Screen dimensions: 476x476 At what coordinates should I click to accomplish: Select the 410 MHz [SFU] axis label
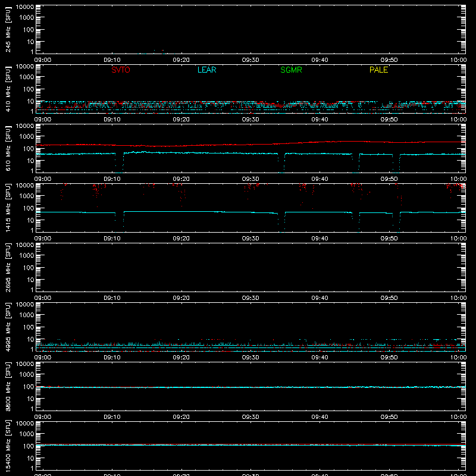(8, 89)
